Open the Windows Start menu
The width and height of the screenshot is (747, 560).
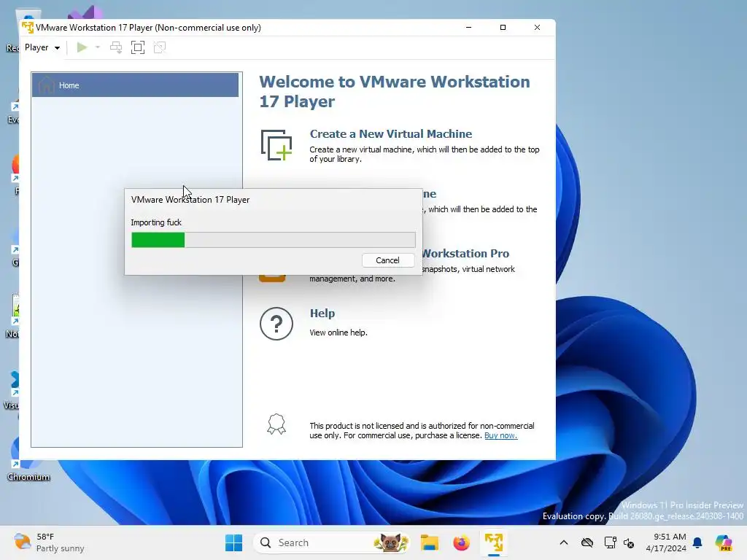coord(234,542)
